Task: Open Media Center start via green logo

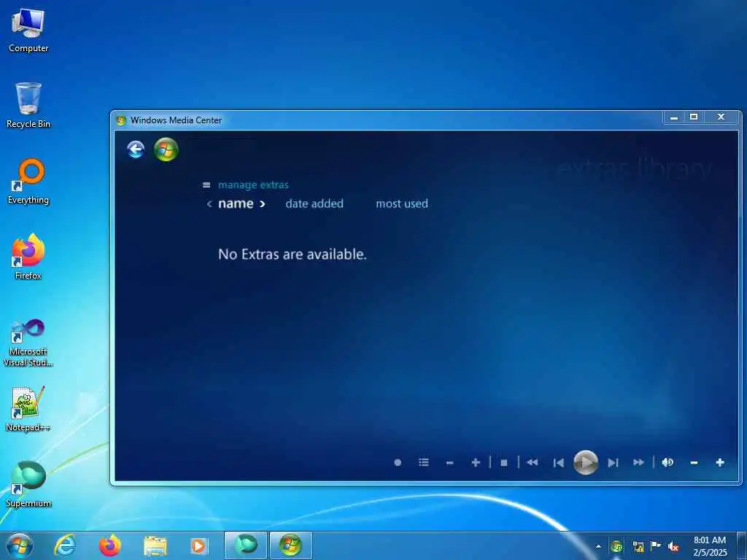Action: coord(166,149)
